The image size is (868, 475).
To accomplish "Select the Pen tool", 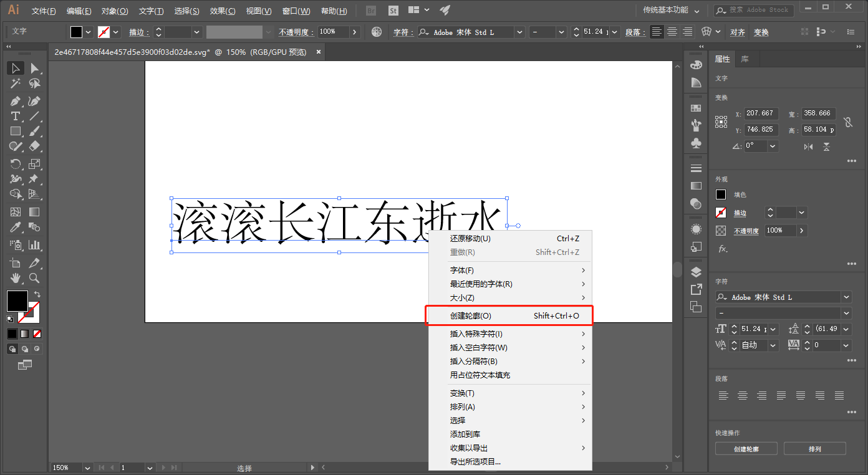I will click(16, 101).
